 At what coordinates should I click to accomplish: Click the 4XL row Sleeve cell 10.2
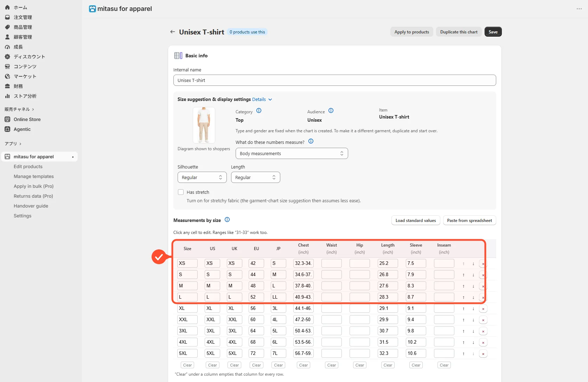pyautogui.click(x=416, y=342)
